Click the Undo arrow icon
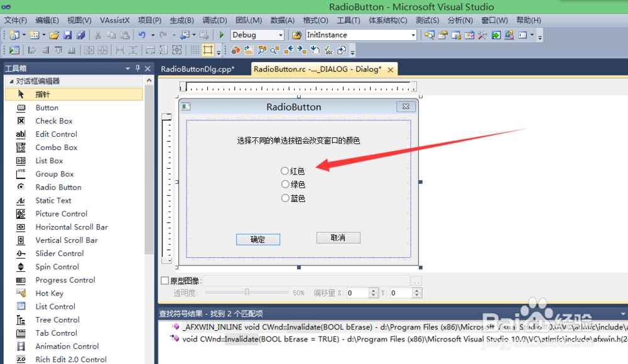Screen dimensions: 628x364 click(x=142, y=35)
